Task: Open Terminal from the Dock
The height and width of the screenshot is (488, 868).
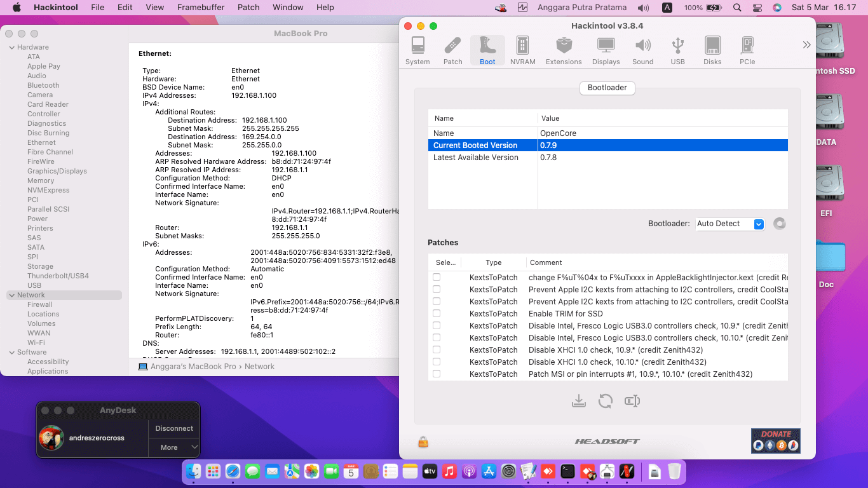Action: tap(567, 471)
